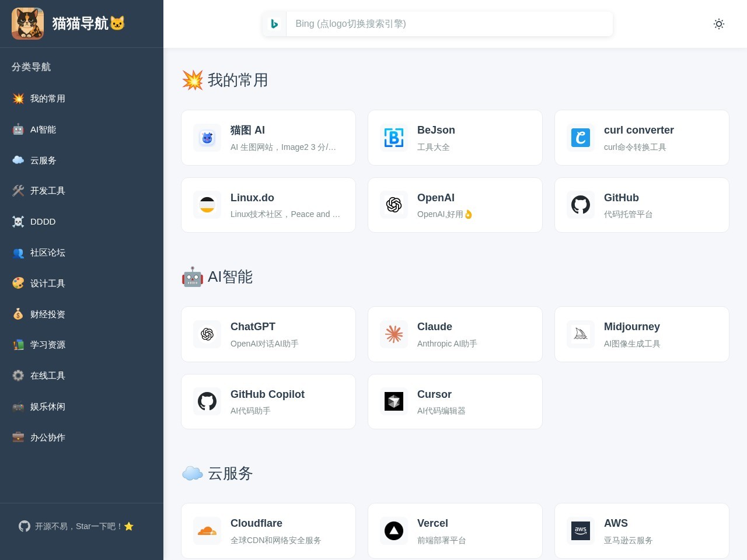Click the 猫猫导航 site title
Image resolution: width=747 pixels, height=560 pixels.
[89, 23]
